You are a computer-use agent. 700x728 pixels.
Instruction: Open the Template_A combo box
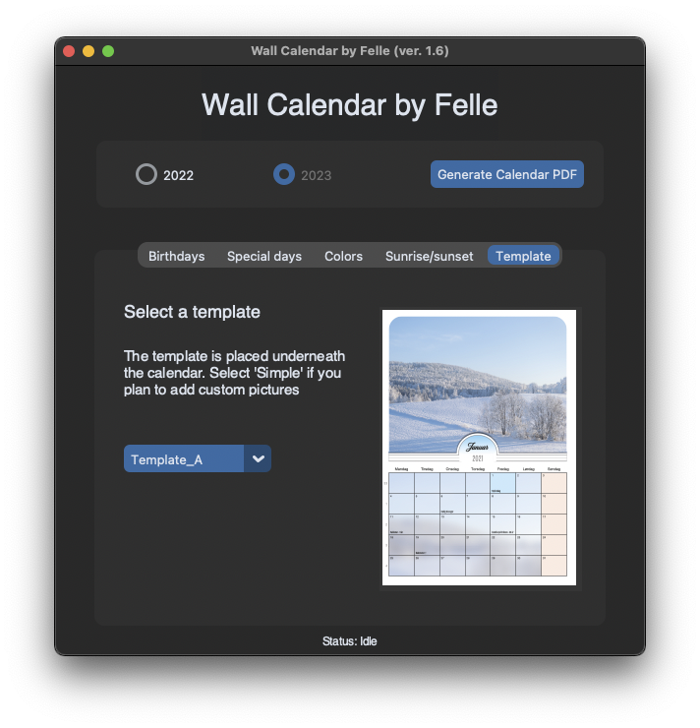point(184,458)
